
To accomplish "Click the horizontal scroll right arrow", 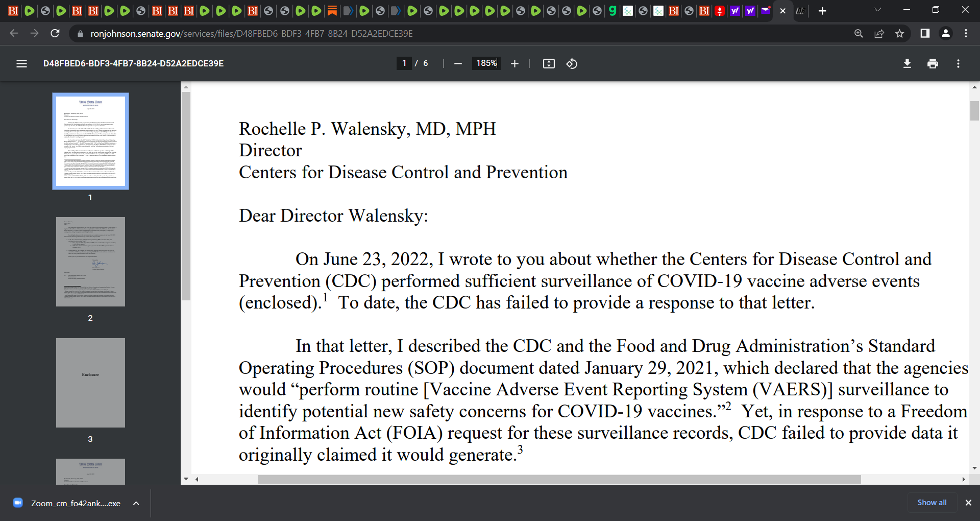I will (964, 479).
